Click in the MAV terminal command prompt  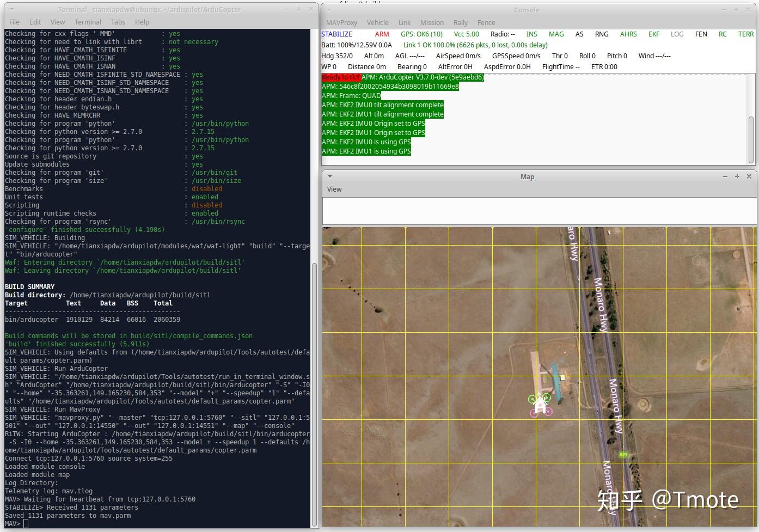tap(26, 523)
